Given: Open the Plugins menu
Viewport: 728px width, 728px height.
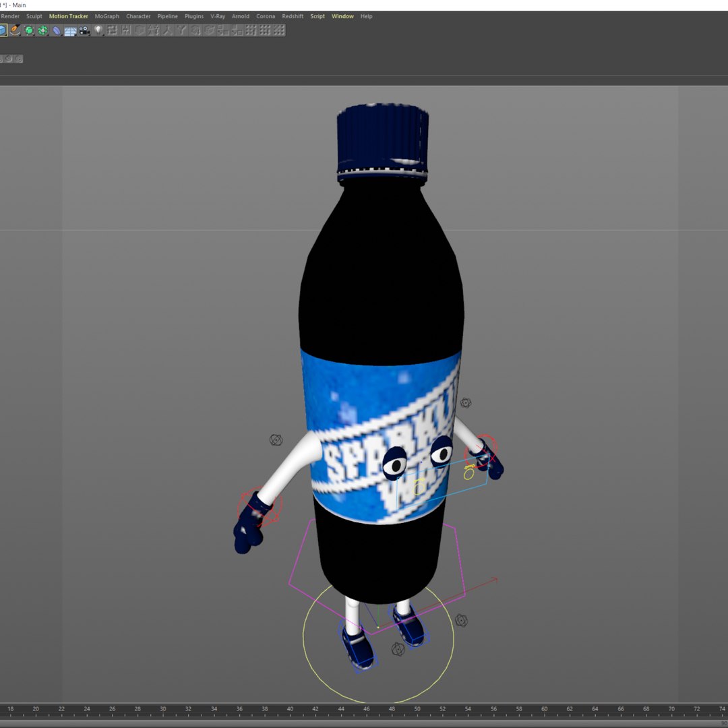Looking at the screenshot, I should coord(194,16).
